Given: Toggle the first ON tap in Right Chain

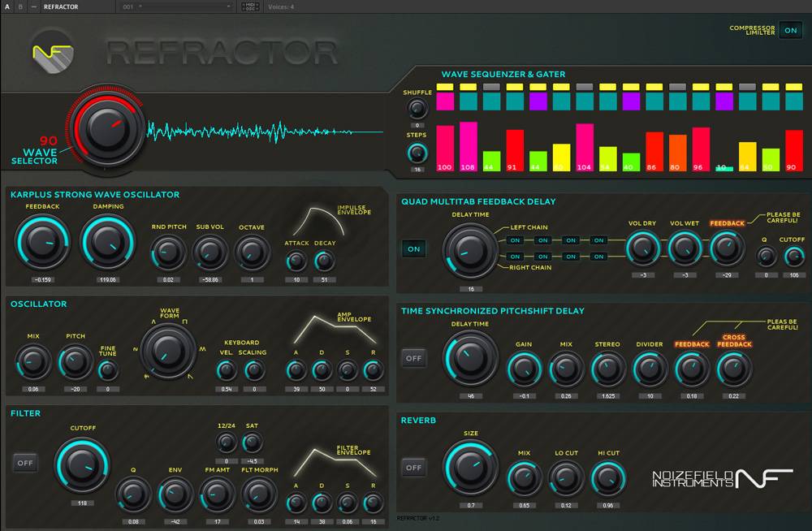Looking at the screenshot, I should (515, 257).
